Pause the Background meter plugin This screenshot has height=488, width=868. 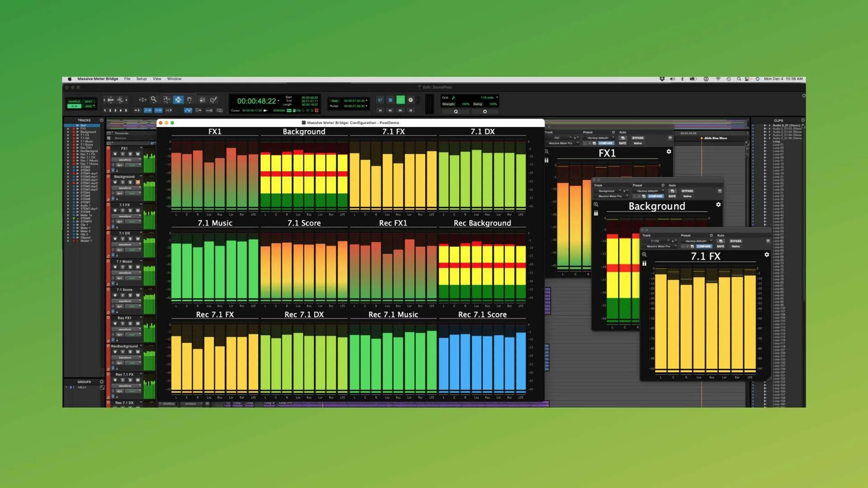point(596,213)
